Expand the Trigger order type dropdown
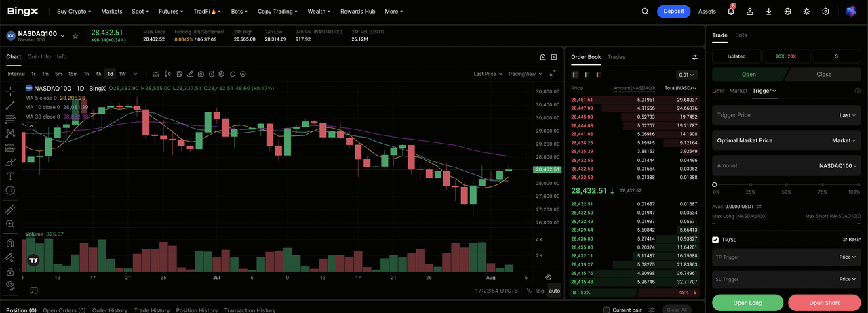This screenshot has width=868, height=313. 764,91
